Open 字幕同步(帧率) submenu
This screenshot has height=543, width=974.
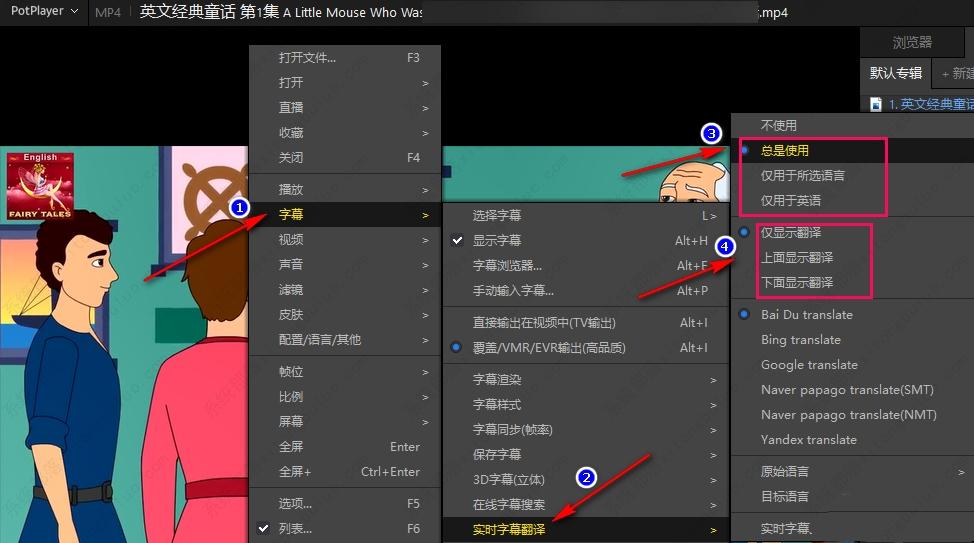pos(586,429)
